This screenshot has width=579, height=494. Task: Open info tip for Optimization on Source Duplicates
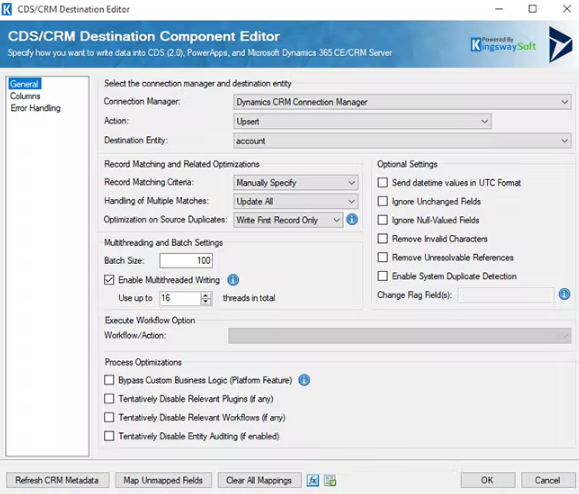(352, 220)
